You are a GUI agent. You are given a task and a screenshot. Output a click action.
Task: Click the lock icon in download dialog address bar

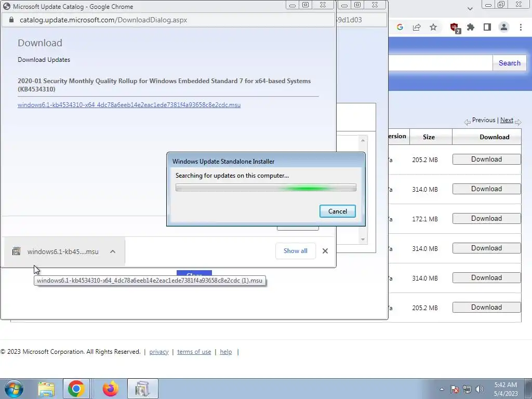[x=11, y=20]
